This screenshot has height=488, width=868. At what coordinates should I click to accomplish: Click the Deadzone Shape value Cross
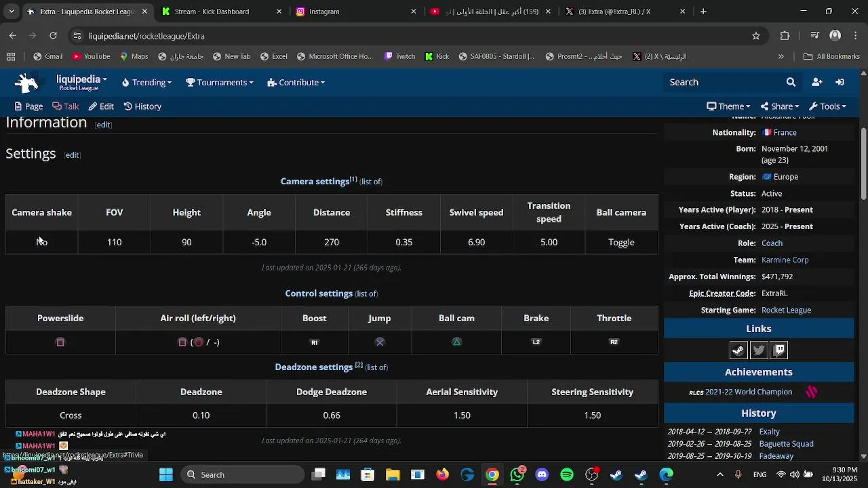click(71, 415)
